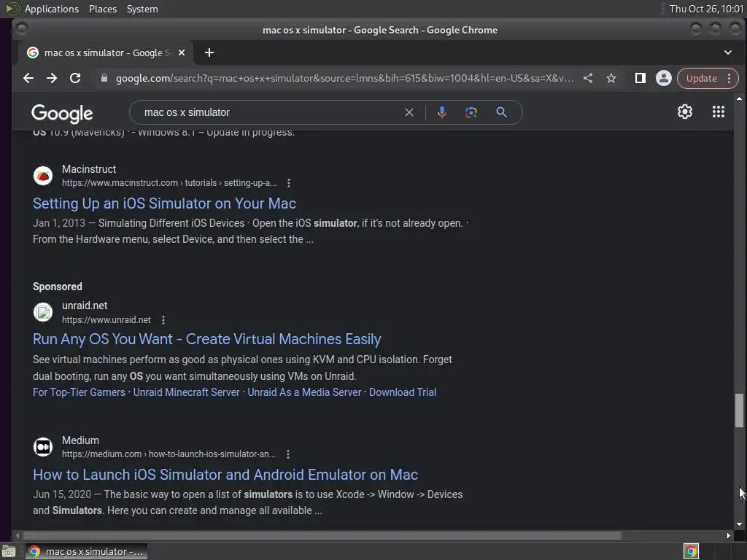The image size is (747, 560).
Task: Open the Download Trial sitelink
Action: pyautogui.click(x=403, y=392)
